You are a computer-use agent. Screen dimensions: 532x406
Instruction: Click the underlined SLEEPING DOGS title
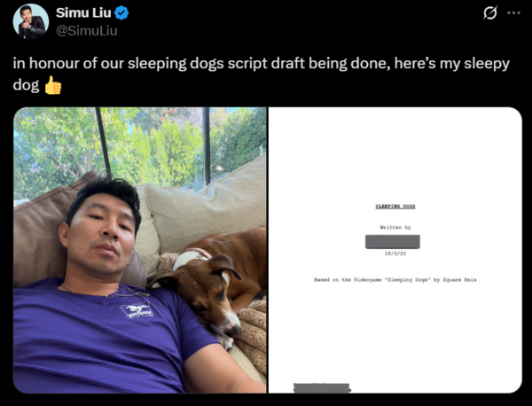pos(395,207)
